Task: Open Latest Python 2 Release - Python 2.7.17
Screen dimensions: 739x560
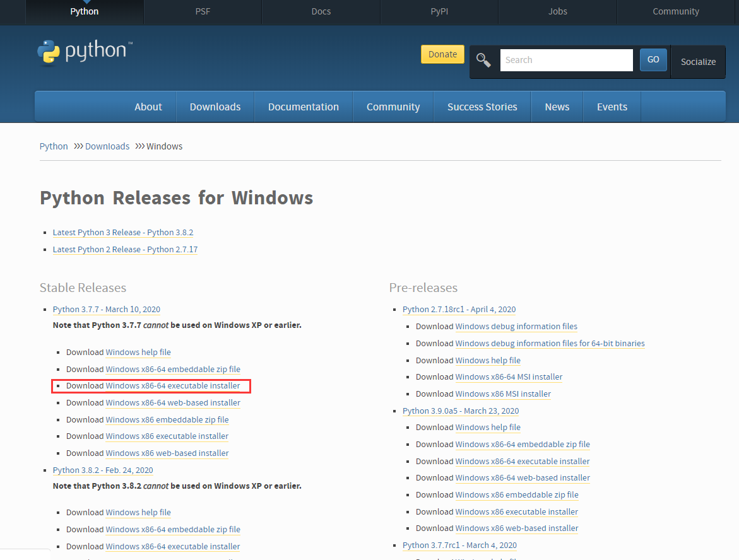Action: click(126, 250)
